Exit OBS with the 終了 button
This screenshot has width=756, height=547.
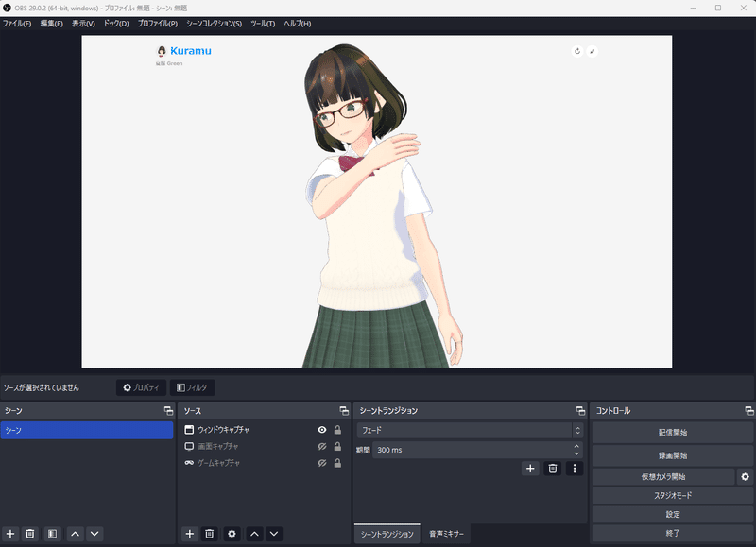[x=673, y=533]
